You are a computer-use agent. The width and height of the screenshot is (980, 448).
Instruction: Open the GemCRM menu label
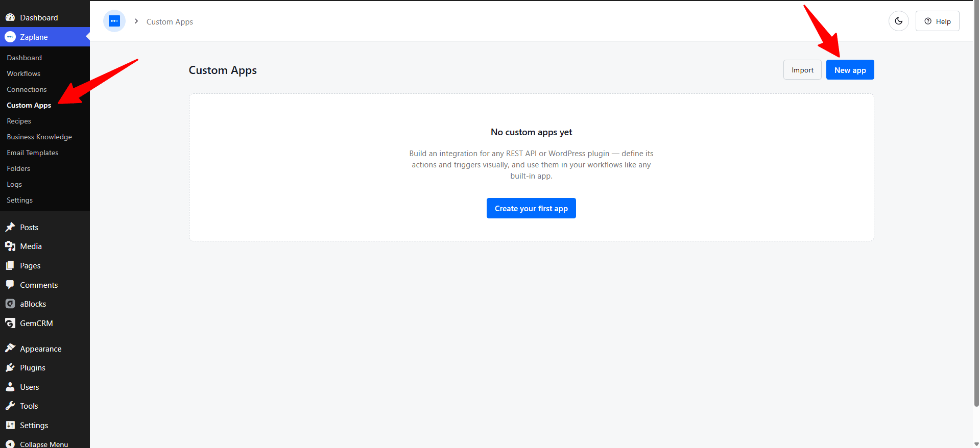pos(36,323)
